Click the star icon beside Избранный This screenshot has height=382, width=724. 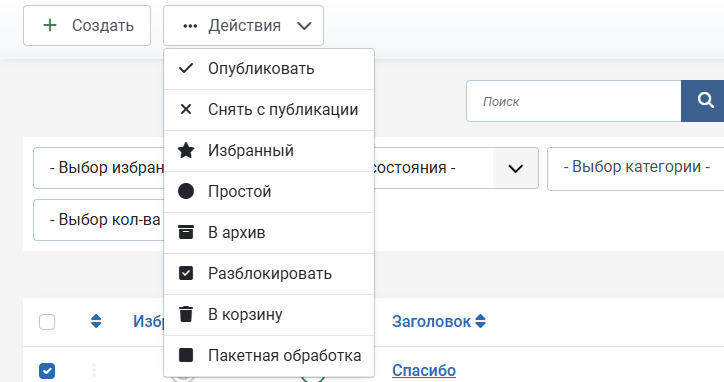(186, 150)
